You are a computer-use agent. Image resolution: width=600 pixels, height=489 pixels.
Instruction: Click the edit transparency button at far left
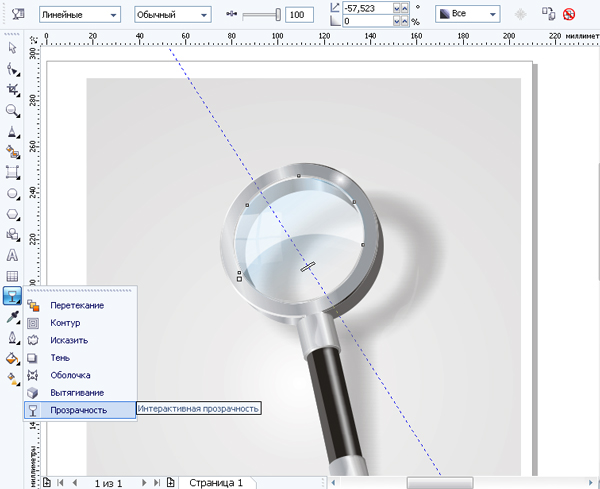coord(17,15)
